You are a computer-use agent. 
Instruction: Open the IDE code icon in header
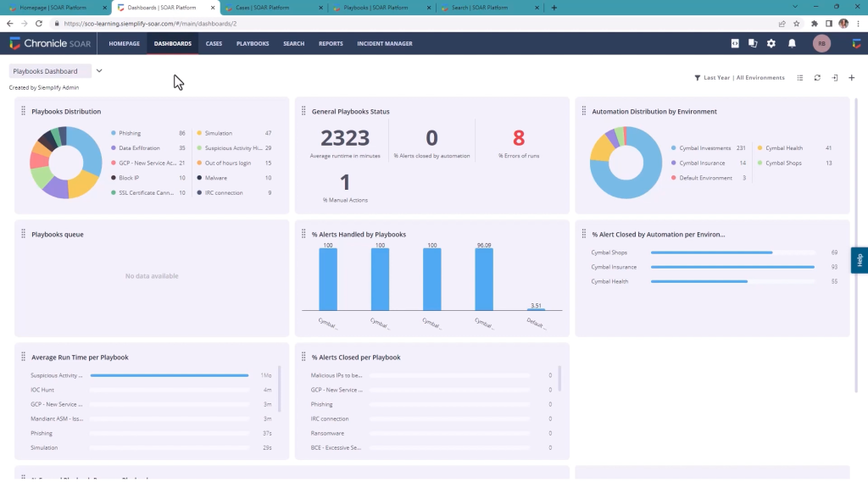735,43
